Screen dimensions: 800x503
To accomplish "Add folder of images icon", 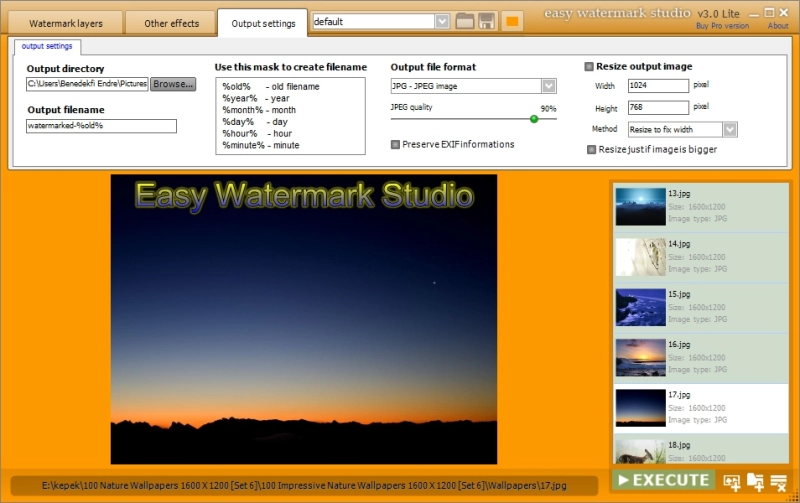I will click(755, 482).
